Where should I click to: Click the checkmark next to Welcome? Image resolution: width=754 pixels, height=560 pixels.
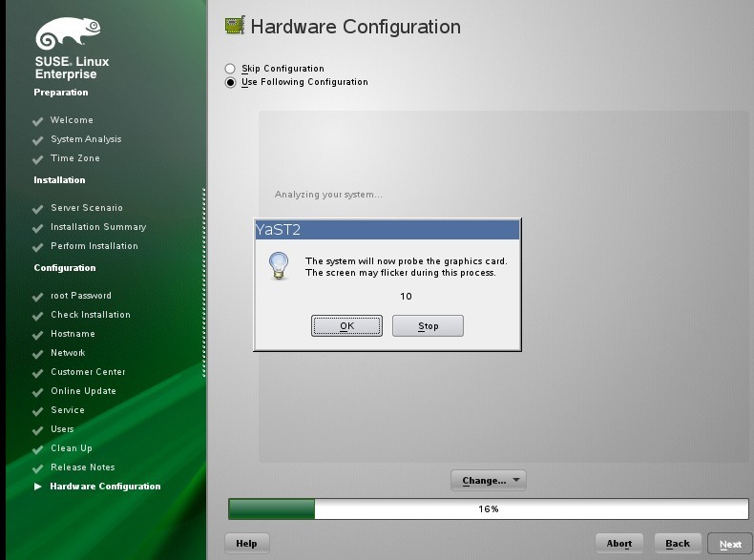tap(37, 121)
